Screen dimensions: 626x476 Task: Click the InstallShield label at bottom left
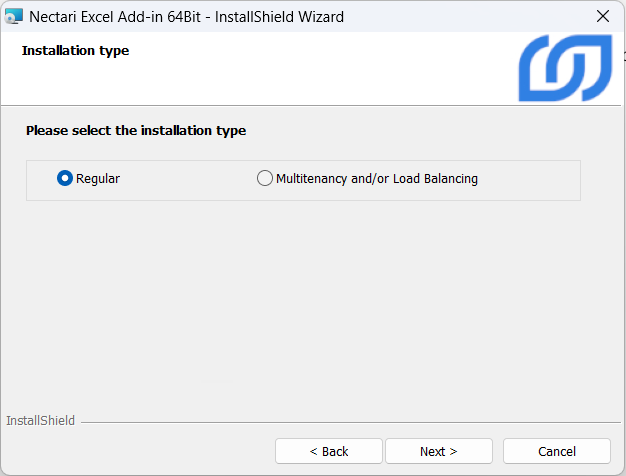40,421
